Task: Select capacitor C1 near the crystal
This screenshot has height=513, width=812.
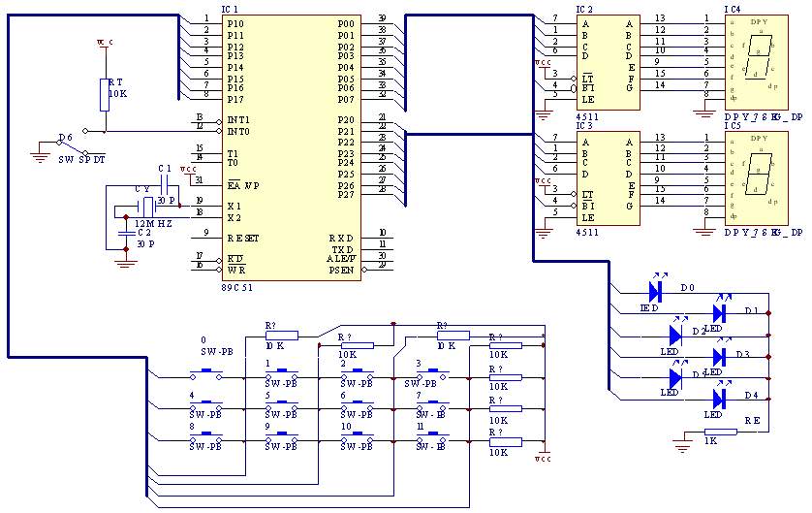Action: click(x=165, y=185)
